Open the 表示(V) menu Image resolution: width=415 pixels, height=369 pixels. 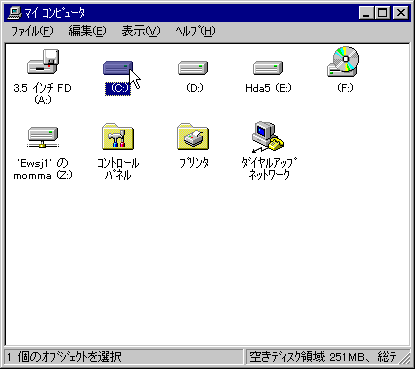pyautogui.click(x=141, y=31)
